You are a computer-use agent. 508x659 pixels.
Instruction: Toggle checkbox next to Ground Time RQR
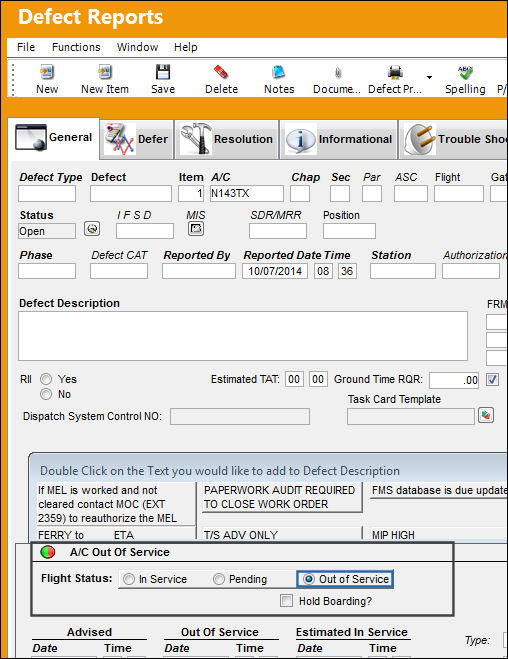[492, 380]
